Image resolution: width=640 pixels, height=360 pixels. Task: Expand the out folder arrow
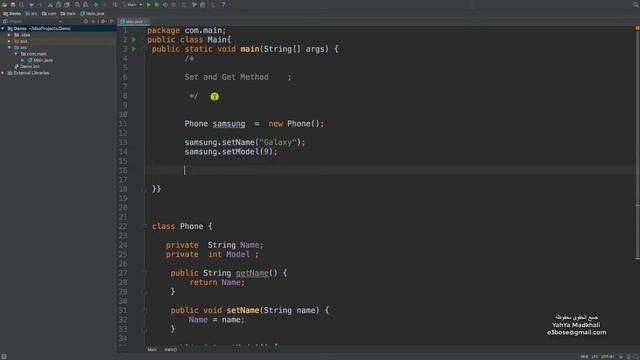[9, 41]
